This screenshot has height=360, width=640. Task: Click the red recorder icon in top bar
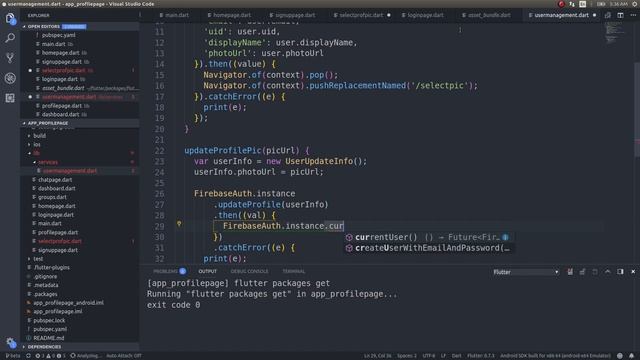click(561, 4)
